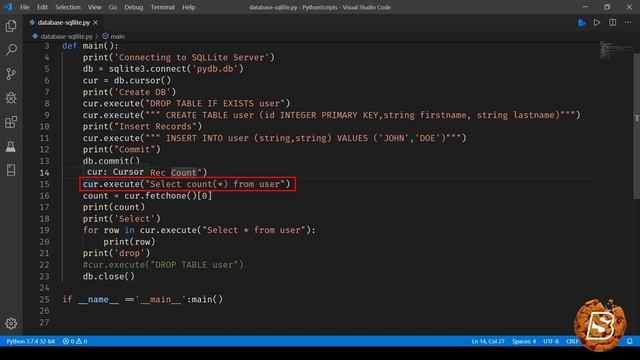Open the Edit menu
Screen dimensions: 640x360
point(42,7)
